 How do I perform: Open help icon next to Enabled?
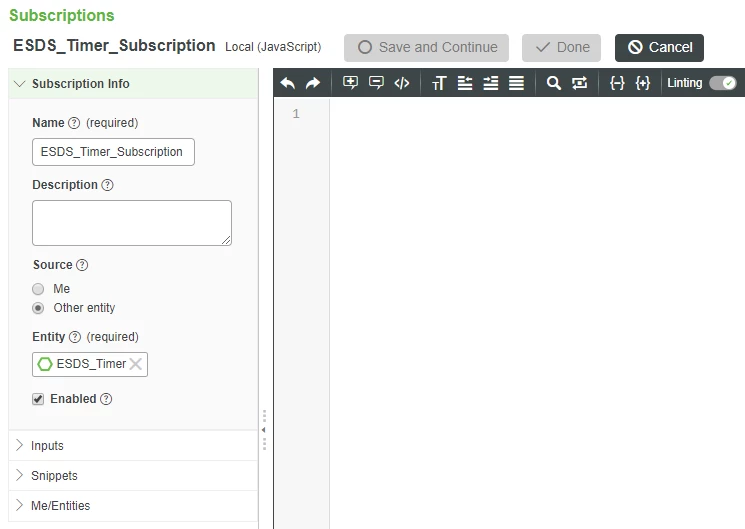[x=106, y=399]
